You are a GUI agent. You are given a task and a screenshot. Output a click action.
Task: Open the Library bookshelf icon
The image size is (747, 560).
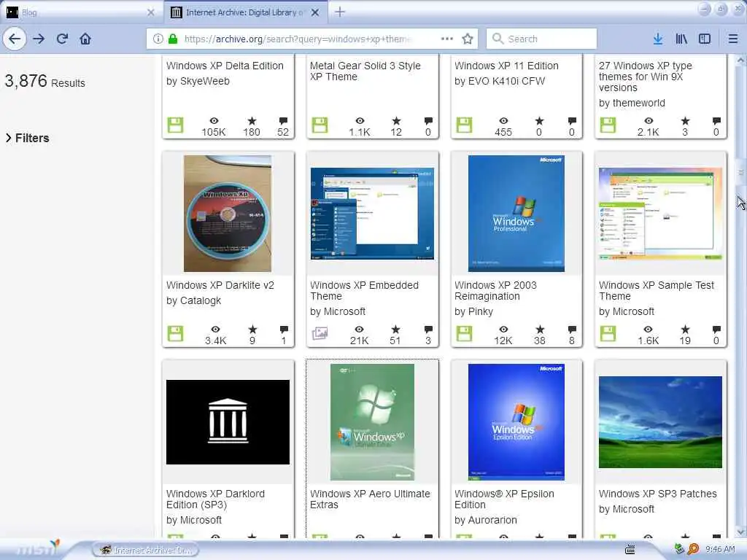click(681, 39)
